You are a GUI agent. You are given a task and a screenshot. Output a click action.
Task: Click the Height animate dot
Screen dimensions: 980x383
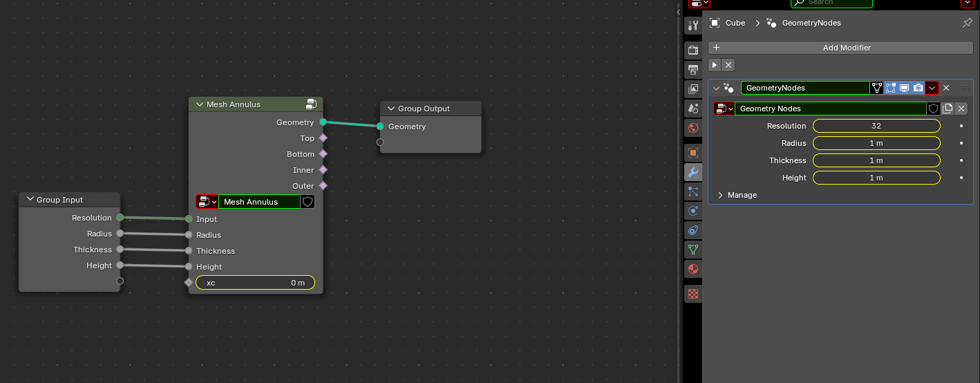coord(961,178)
